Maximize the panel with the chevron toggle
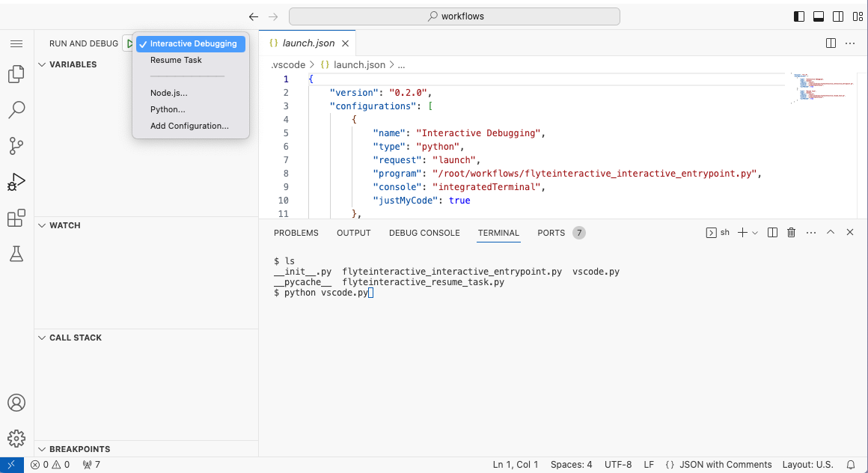The height and width of the screenshot is (473, 868). click(831, 232)
